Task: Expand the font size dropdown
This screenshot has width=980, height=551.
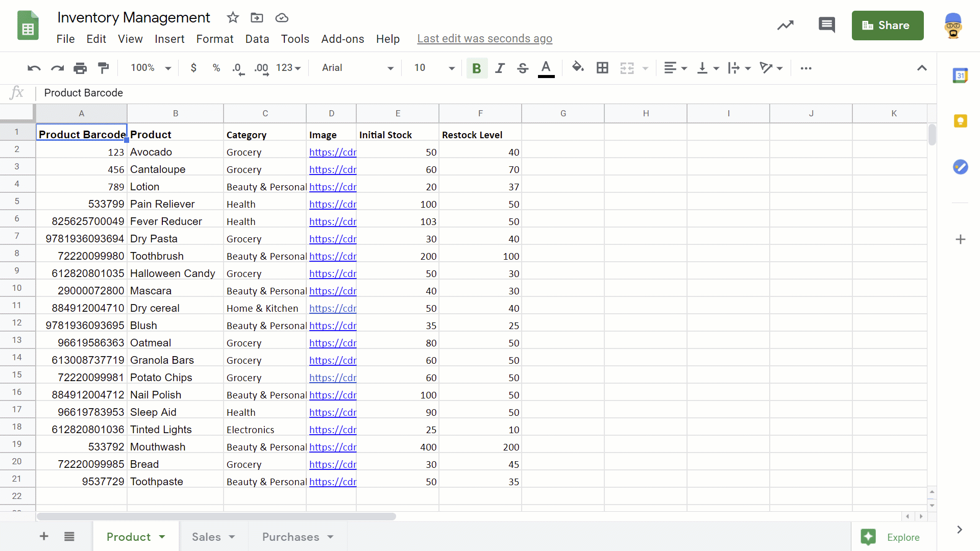Action: pos(451,68)
